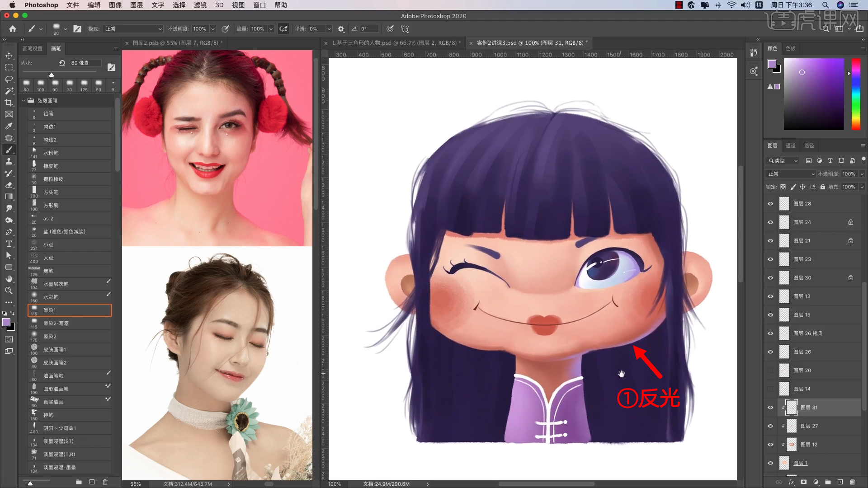Screen dimensions: 868x488
Task: Hide layer 图层 24
Action: (770, 222)
